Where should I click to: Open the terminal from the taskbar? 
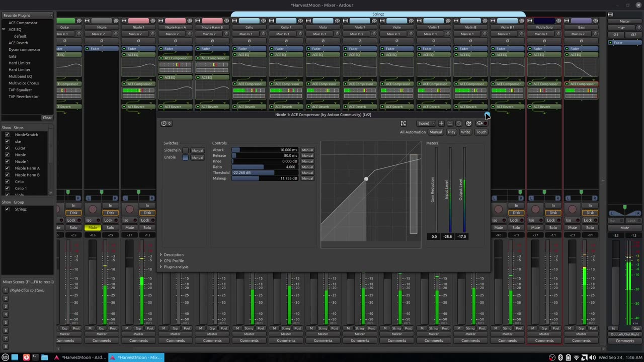tap(35, 357)
